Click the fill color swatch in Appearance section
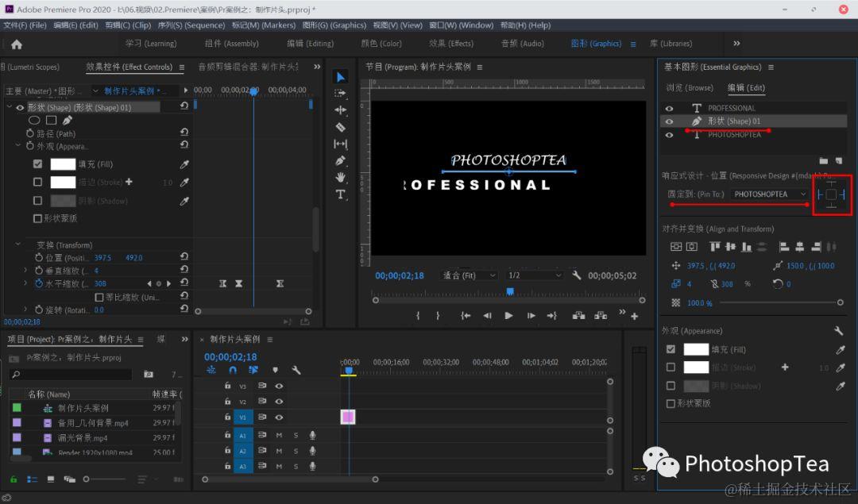 (696, 350)
